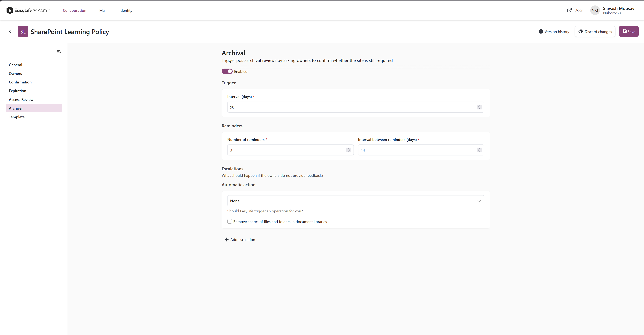The image size is (644, 335).
Task: Open the Collaboration top menu
Action: [x=75, y=10]
